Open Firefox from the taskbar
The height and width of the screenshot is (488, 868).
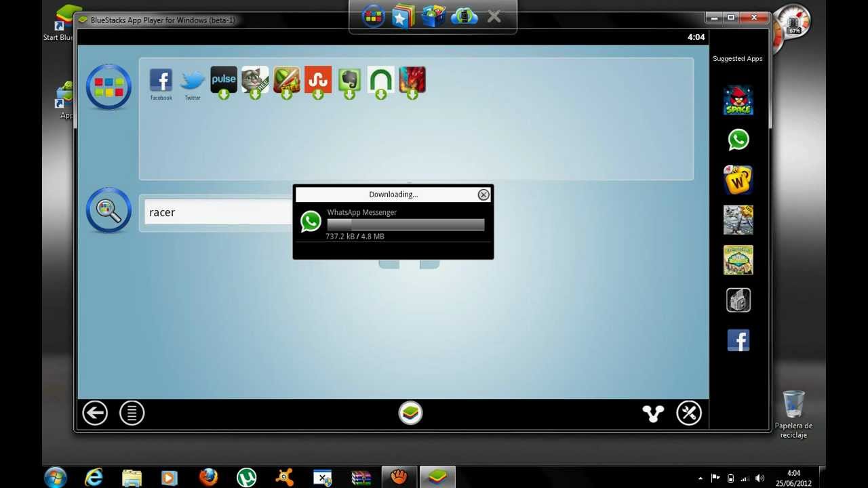209,477
